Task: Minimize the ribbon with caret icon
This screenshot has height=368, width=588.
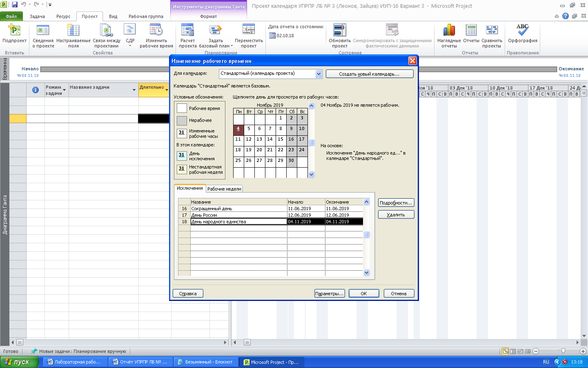Action: click(557, 16)
